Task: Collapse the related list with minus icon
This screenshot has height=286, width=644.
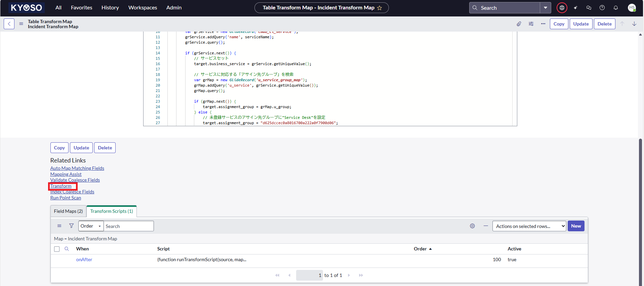Action: 486,226
